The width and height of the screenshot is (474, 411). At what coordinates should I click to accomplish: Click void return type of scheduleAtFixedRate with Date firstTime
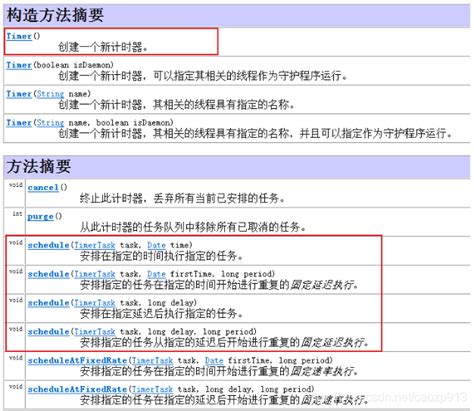click(x=16, y=358)
